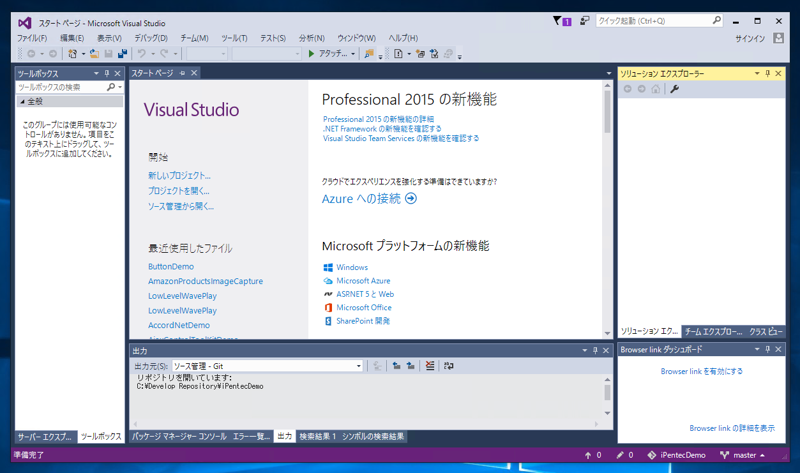
Task: Click the magnifier in the quick launch box
Action: [716, 20]
